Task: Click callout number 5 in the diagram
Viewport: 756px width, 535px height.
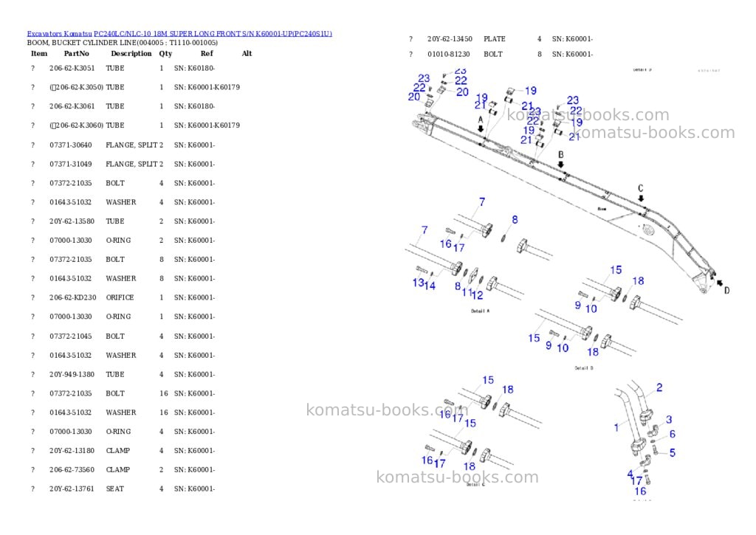Action: click(673, 453)
